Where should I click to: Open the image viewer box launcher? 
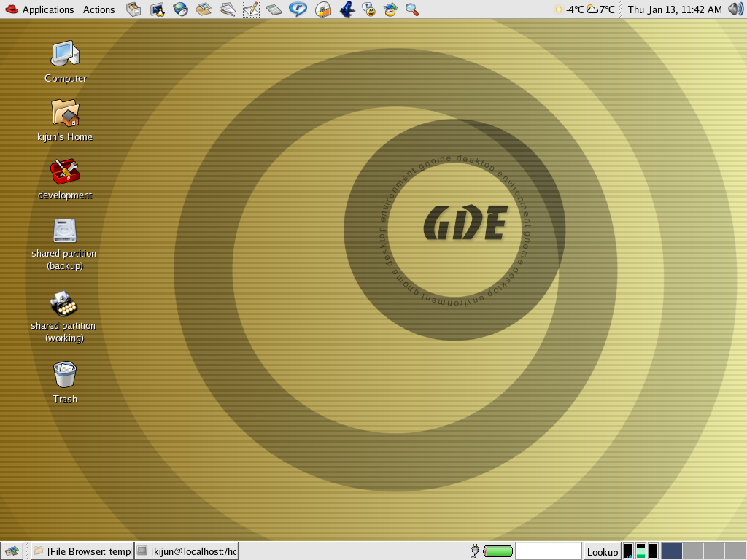click(204, 9)
